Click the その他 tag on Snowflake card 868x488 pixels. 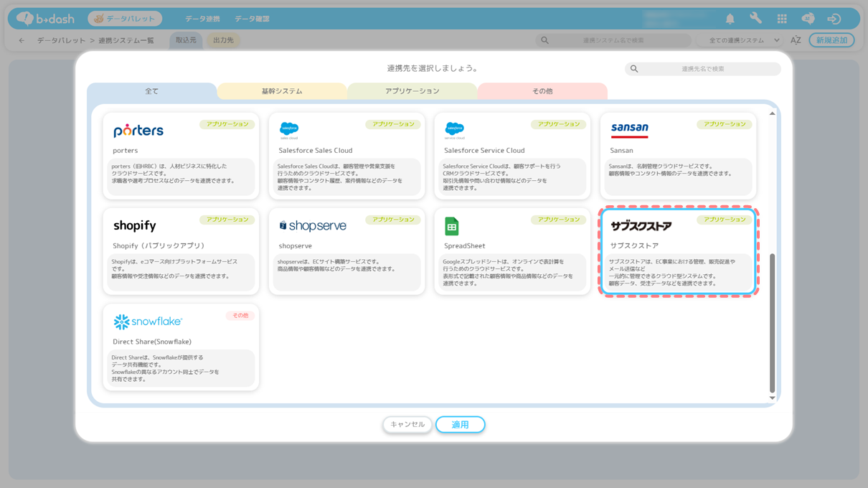coord(240,316)
